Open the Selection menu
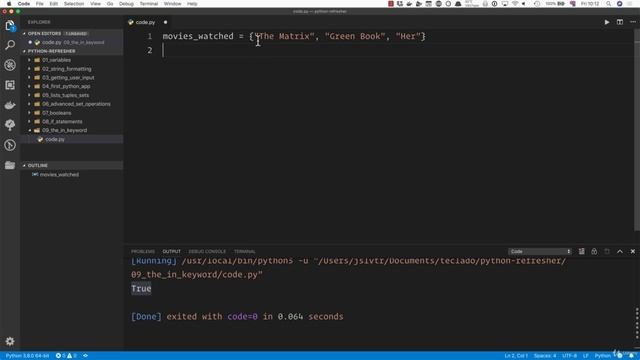The width and height of the screenshot is (640, 360). [x=74, y=4]
